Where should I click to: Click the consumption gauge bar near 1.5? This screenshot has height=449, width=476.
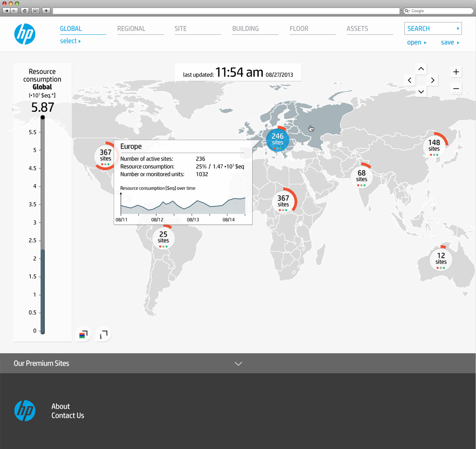pos(43,277)
